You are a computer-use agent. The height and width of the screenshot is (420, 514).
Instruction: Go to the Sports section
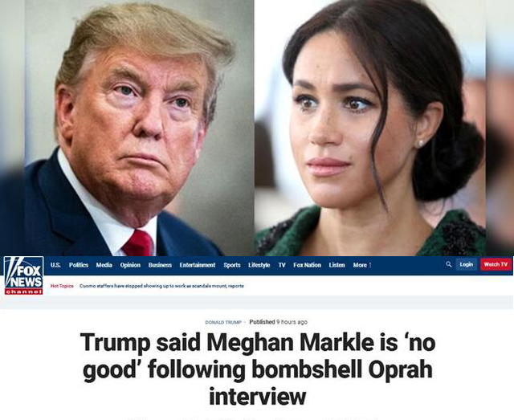[232, 265]
